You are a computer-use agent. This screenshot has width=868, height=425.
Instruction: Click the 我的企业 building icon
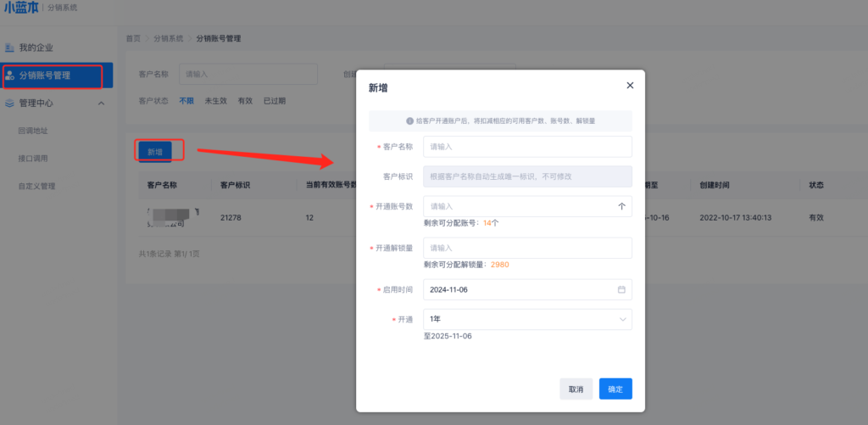(x=10, y=48)
